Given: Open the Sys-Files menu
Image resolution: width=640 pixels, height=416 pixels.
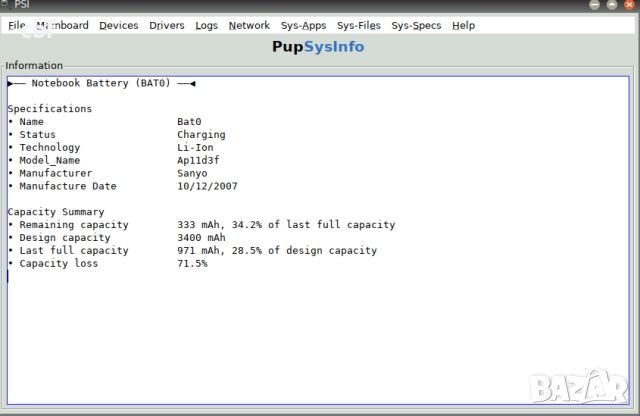Looking at the screenshot, I should pos(359,25).
